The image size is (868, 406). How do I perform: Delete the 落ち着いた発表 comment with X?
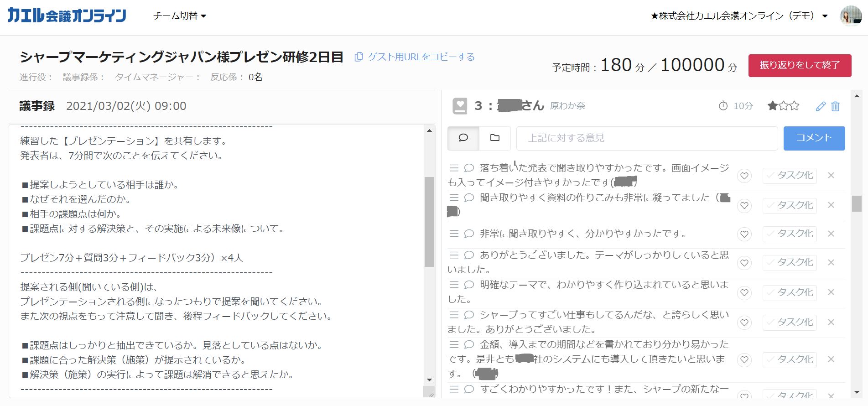click(x=831, y=176)
